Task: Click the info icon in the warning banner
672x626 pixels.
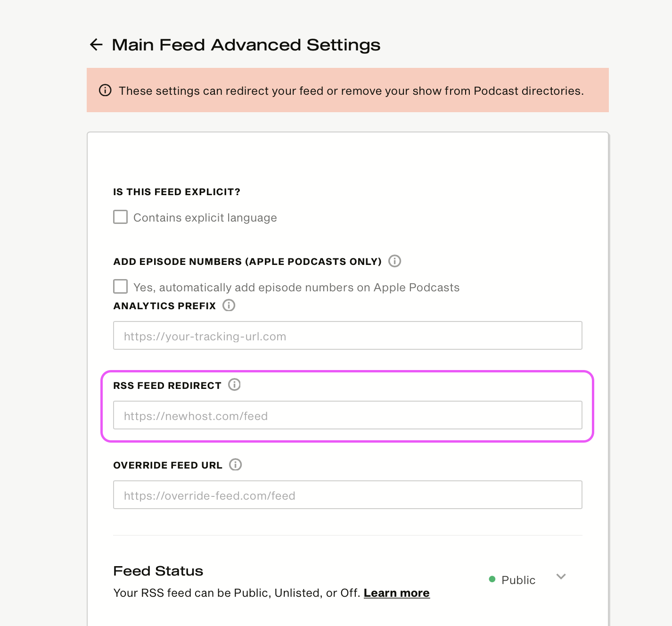Action: pos(105,90)
